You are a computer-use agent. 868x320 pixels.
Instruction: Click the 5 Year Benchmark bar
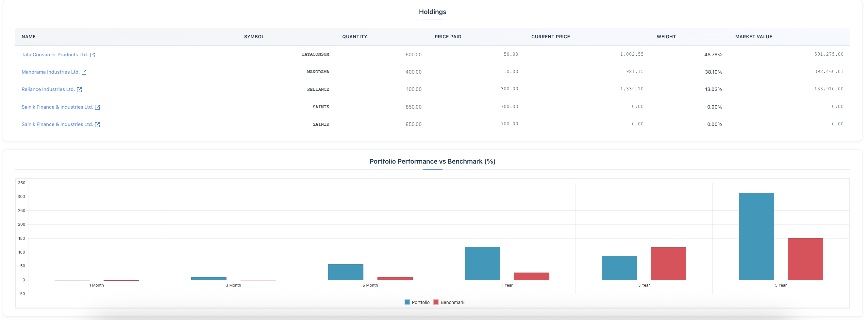pos(805,259)
